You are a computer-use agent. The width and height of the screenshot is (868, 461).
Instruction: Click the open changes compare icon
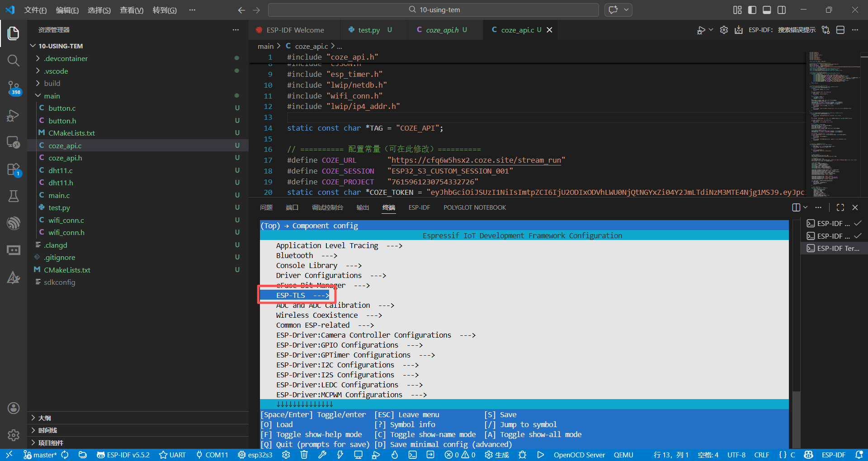pyautogui.click(x=826, y=30)
